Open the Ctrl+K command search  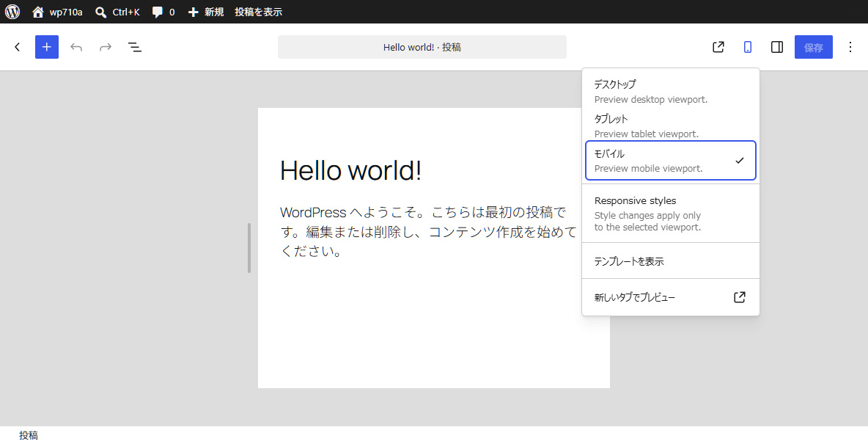coord(117,12)
